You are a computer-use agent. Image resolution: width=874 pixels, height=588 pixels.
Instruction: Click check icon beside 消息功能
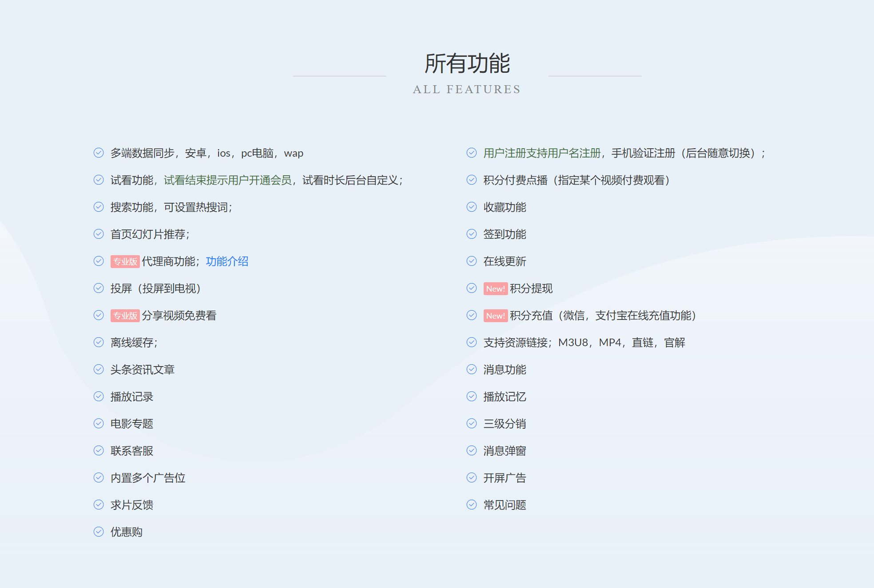[472, 370]
